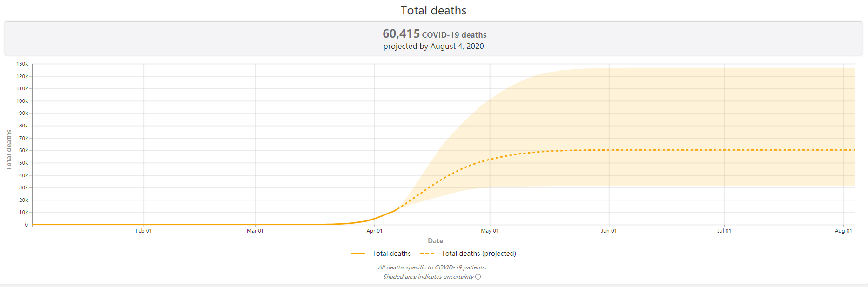
Task: Click the 'Apr 01' x-axis label
Action: click(374, 231)
